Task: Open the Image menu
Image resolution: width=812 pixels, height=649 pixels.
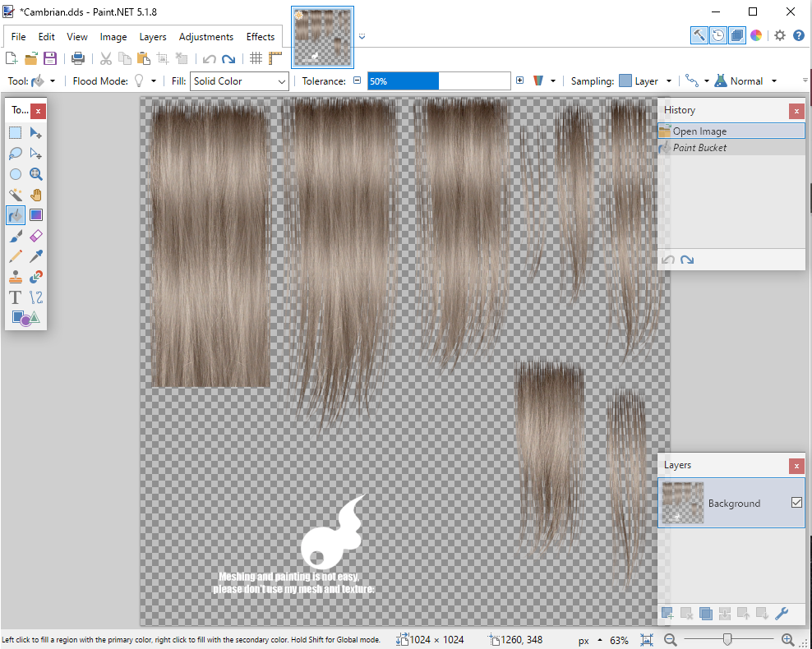Action: coord(113,37)
